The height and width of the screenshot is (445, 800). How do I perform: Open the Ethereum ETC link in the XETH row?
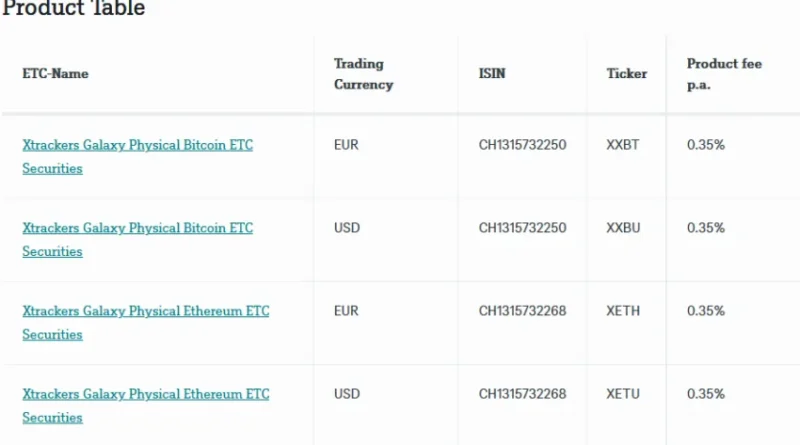pos(145,311)
